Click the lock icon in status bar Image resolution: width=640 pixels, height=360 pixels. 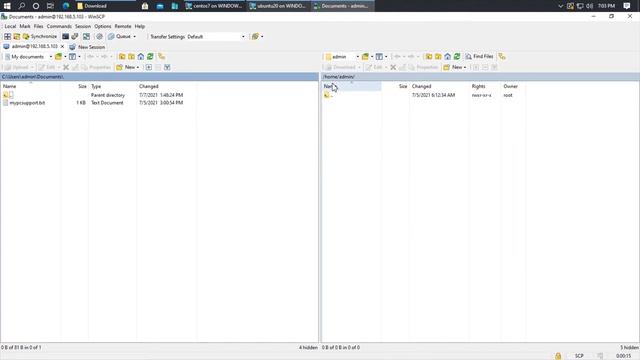coord(558,356)
